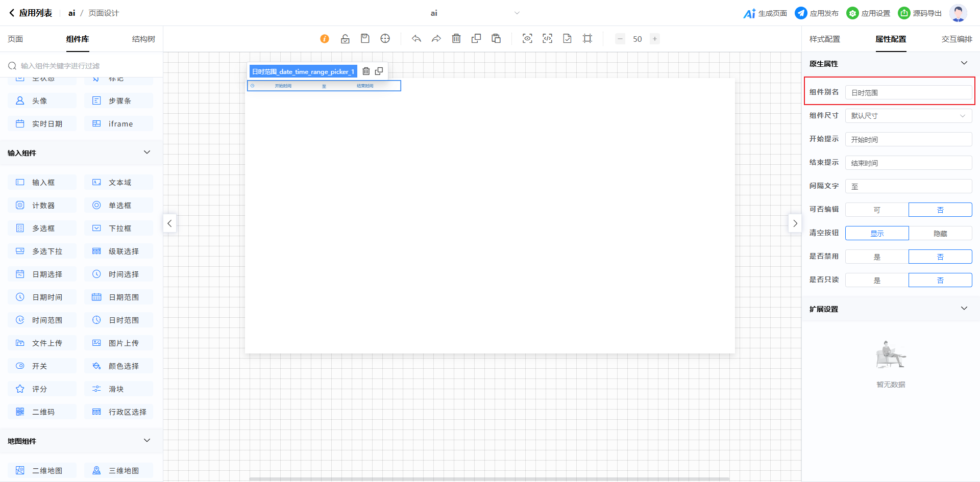Set 清空按钮 to 隐藏
Screen dimensions: 980x482
[940, 233]
